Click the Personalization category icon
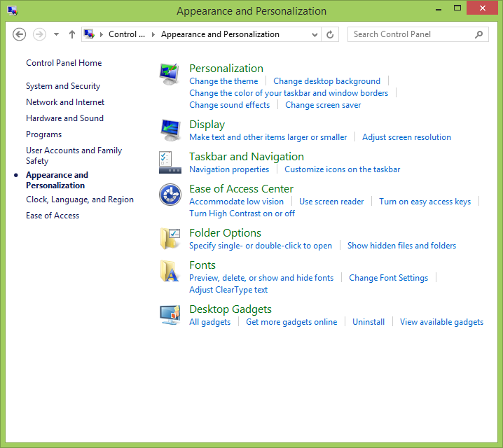Image resolution: width=503 pixels, height=448 pixels. 170,73
